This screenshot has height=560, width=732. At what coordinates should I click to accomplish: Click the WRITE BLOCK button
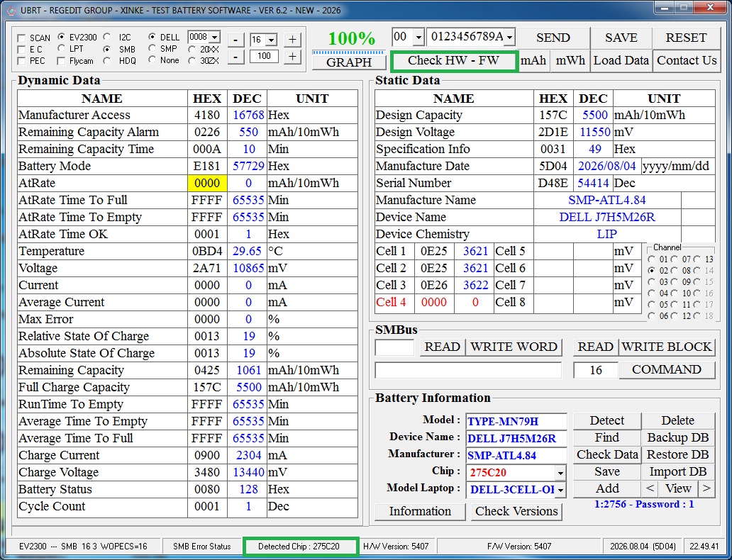point(667,347)
